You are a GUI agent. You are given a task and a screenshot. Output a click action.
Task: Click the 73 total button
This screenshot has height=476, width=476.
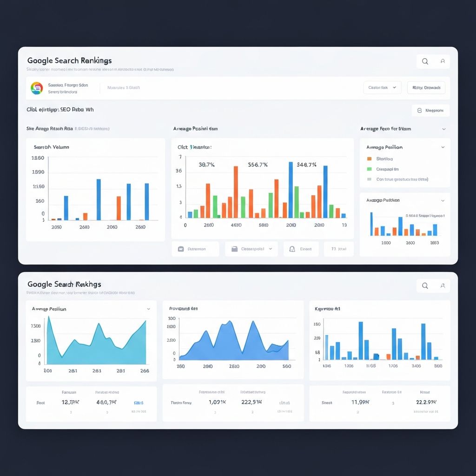coord(339,249)
